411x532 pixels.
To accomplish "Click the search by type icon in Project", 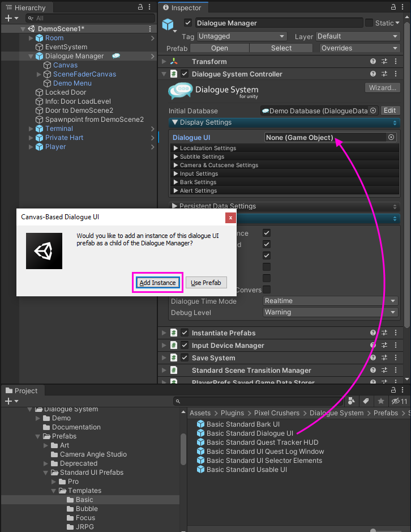I will [x=352, y=401].
